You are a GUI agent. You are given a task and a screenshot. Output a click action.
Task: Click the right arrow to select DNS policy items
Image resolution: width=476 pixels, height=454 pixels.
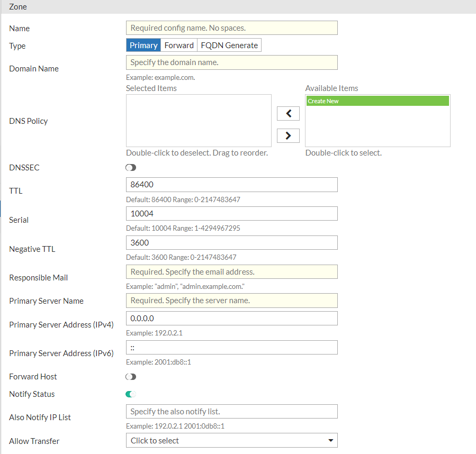tap(288, 135)
